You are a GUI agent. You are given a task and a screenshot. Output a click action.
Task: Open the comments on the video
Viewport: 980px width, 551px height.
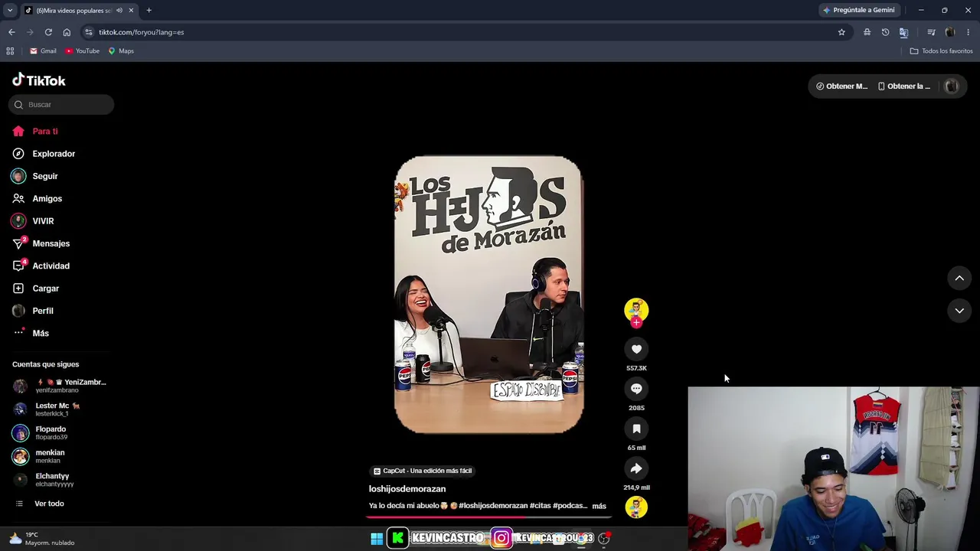(x=636, y=389)
